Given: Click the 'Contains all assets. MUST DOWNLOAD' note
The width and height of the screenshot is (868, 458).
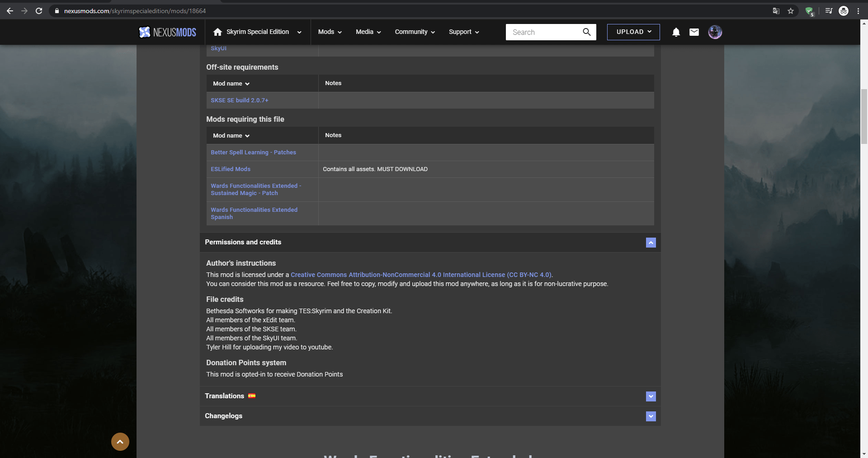Looking at the screenshot, I should (375, 169).
